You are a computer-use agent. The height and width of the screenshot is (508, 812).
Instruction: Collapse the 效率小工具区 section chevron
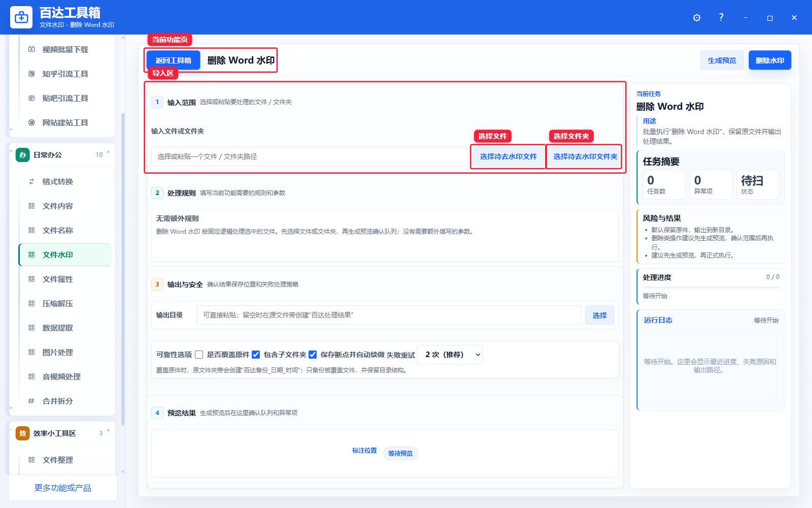(108, 431)
